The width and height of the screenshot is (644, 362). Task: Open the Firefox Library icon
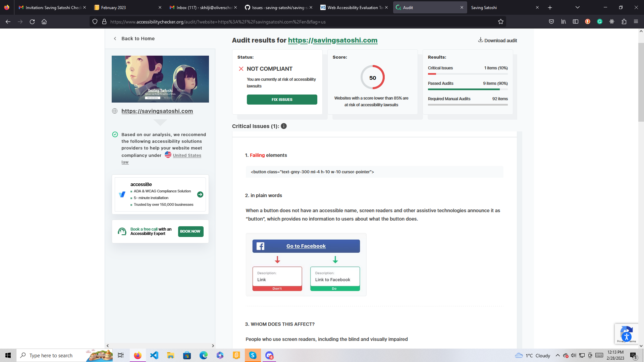[x=563, y=21]
